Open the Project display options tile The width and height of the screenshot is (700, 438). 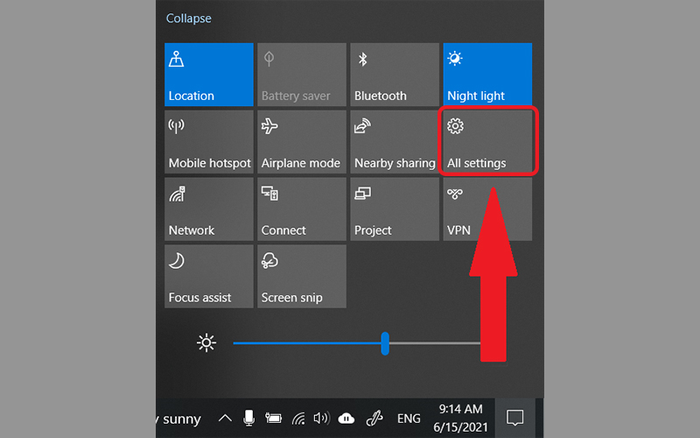(x=394, y=209)
